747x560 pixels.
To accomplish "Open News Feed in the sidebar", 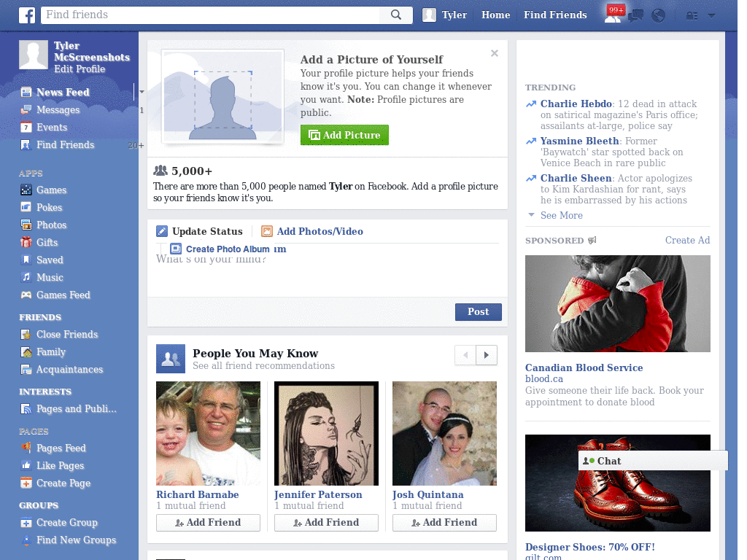I will (63, 93).
